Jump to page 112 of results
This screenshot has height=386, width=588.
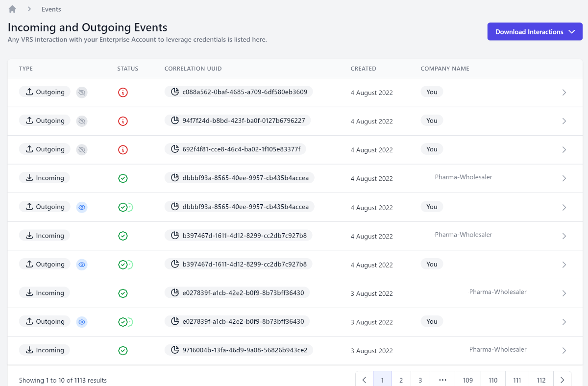[541, 380]
